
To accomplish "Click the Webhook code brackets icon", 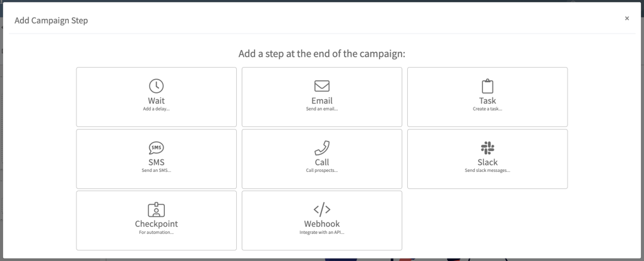I will click(x=322, y=209).
